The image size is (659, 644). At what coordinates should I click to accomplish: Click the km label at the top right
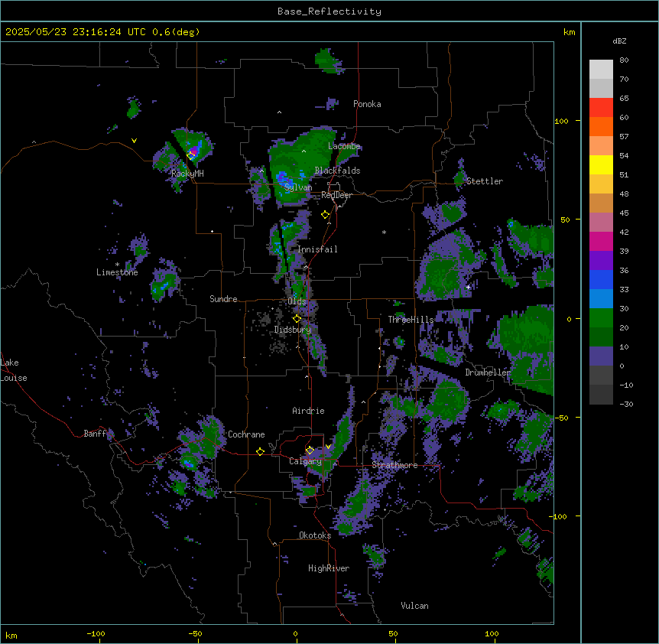[x=569, y=32]
